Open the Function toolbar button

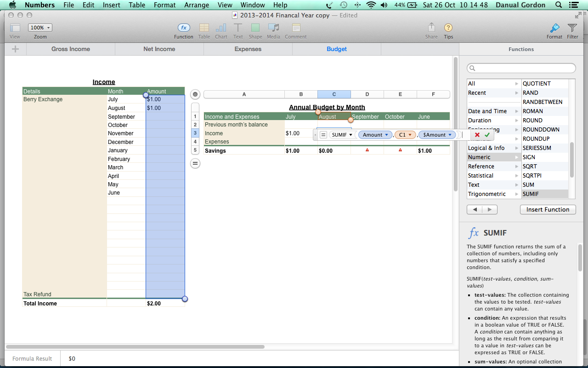tap(184, 28)
